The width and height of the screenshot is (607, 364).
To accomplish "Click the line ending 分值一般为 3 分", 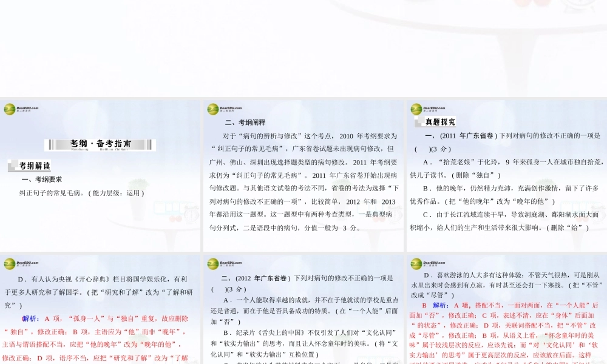I will 285,228.
